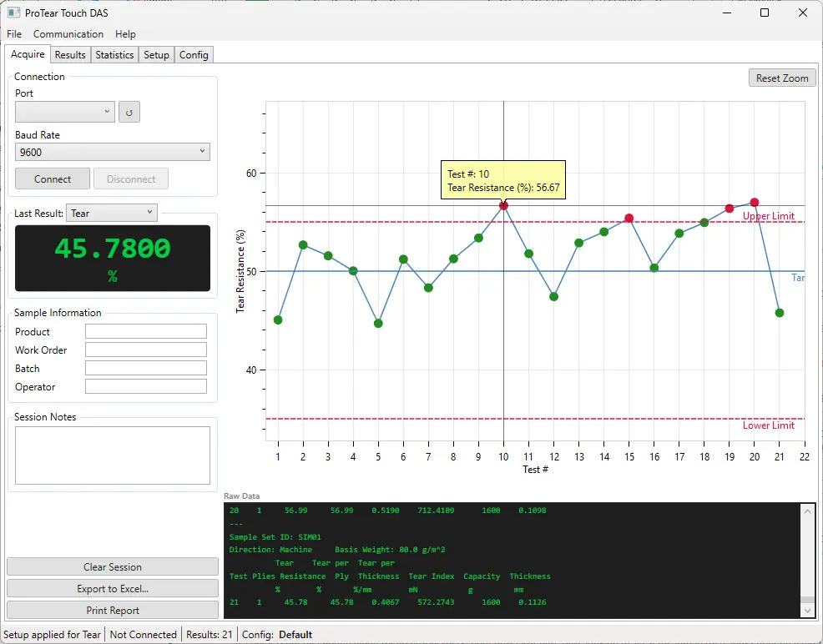Click 'Sample Set ID: SIM01' in raw data
823x644 pixels.
(275, 537)
